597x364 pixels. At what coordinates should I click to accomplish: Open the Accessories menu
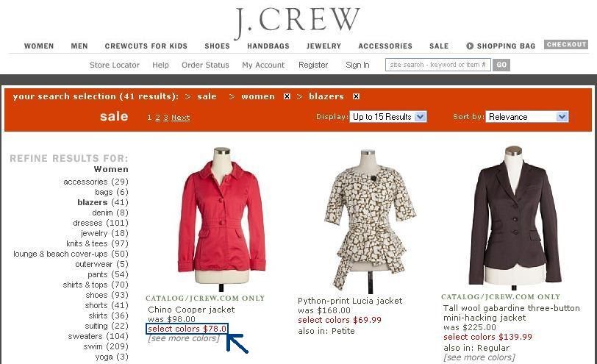385,46
